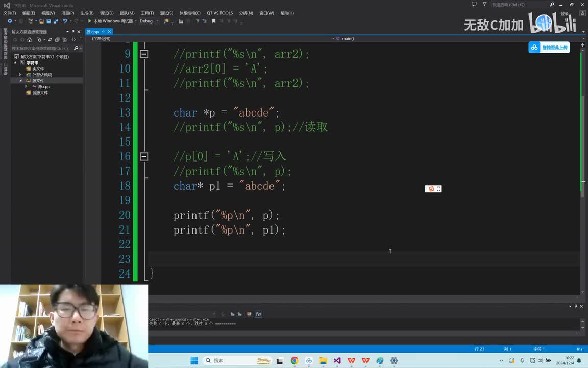The height and width of the screenshot is (368, 588).
Task: Open the Solution Explorer window options dropdown
Action: pos(67,32)
